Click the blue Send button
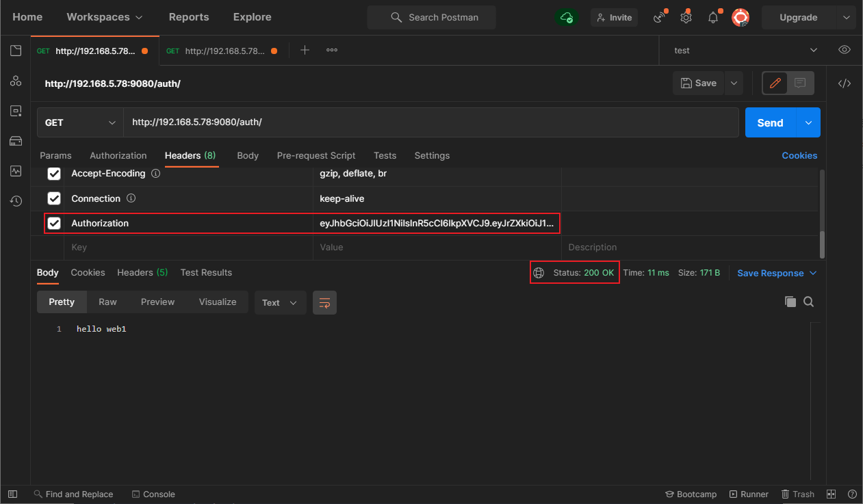Image resolution: width=863 pixels, height=504 pixels. pos(771,122)
